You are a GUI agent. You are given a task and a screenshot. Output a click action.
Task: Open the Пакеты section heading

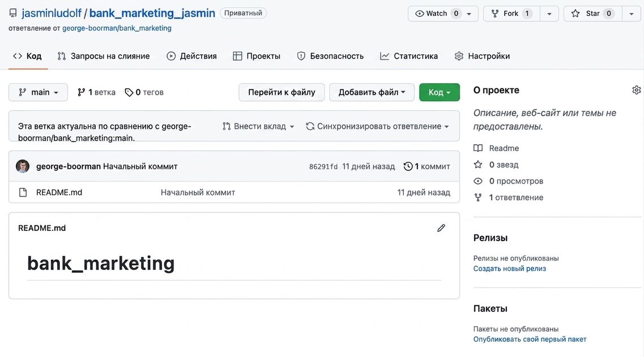(491, 308)
